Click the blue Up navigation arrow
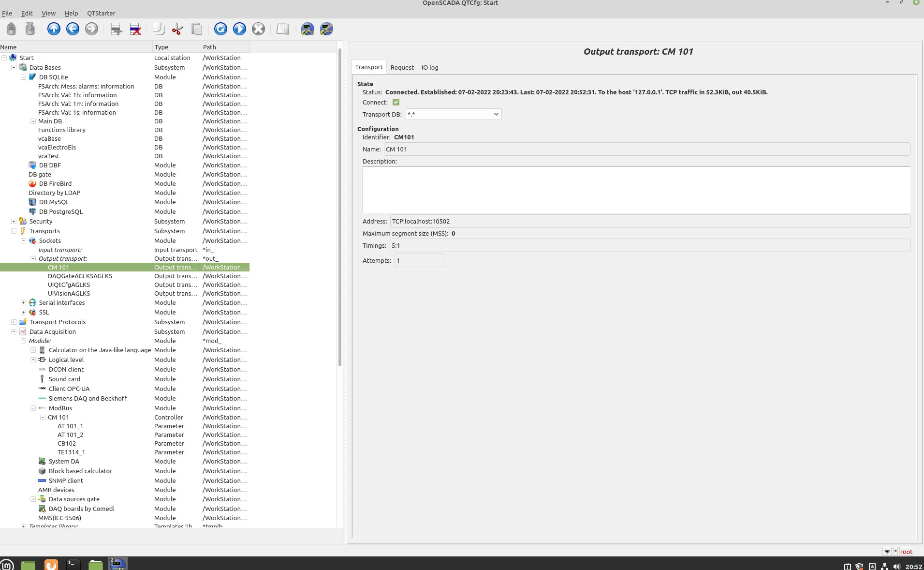 [54, 29]
